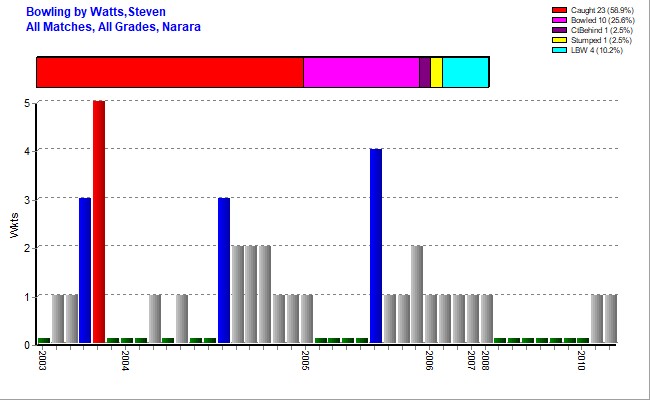Viewport: 650px width, 400px height.
Task: Click the magenta Bowled legend swatch
Action: (x=559, y=20)
